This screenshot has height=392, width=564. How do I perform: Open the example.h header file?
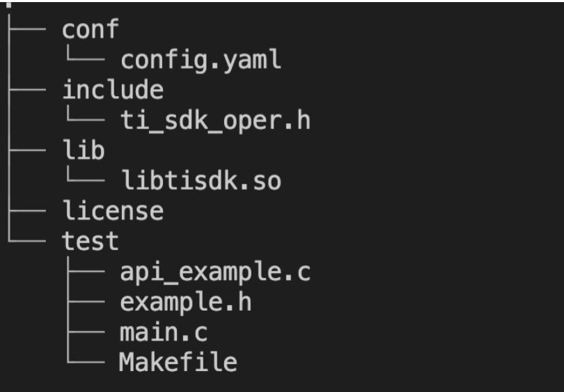click(x=185, y=302)
